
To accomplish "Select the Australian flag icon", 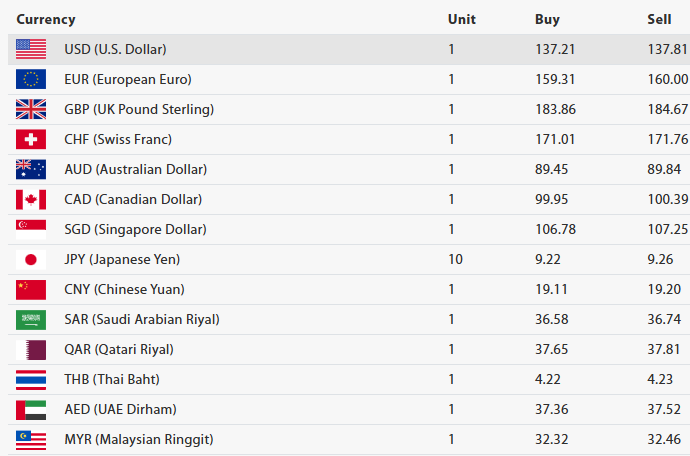I will pyautogui.click(x=31, y=169).
